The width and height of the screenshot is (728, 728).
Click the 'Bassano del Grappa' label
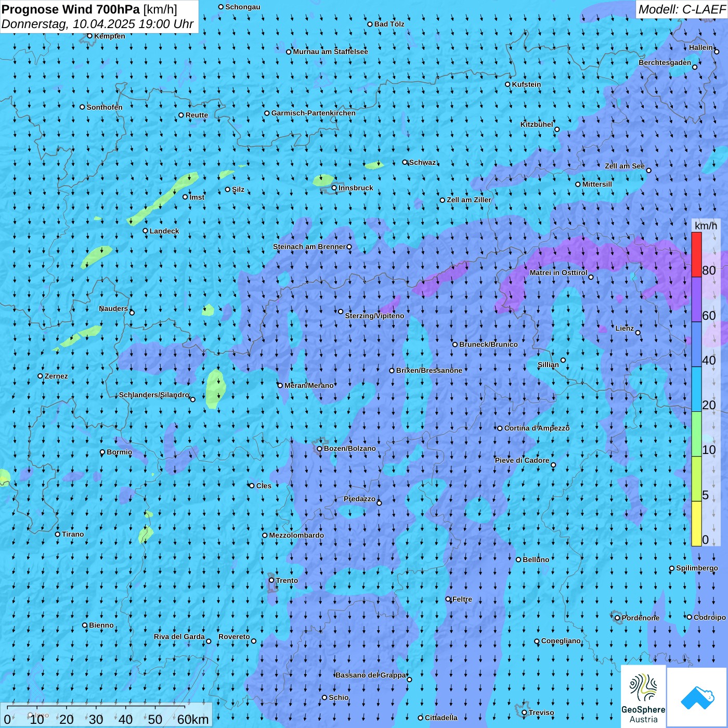371,675
